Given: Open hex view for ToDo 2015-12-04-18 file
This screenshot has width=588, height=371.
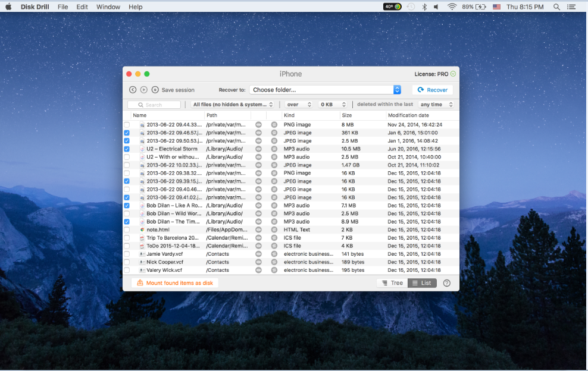Looking at the screenshot, I should pyautogui.click(x=274, y=246).
